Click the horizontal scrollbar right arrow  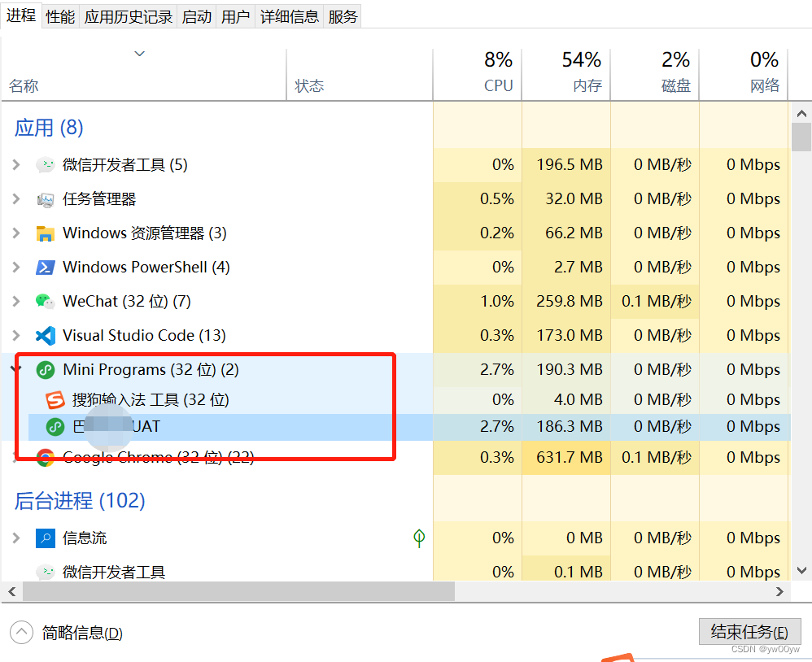779,591
